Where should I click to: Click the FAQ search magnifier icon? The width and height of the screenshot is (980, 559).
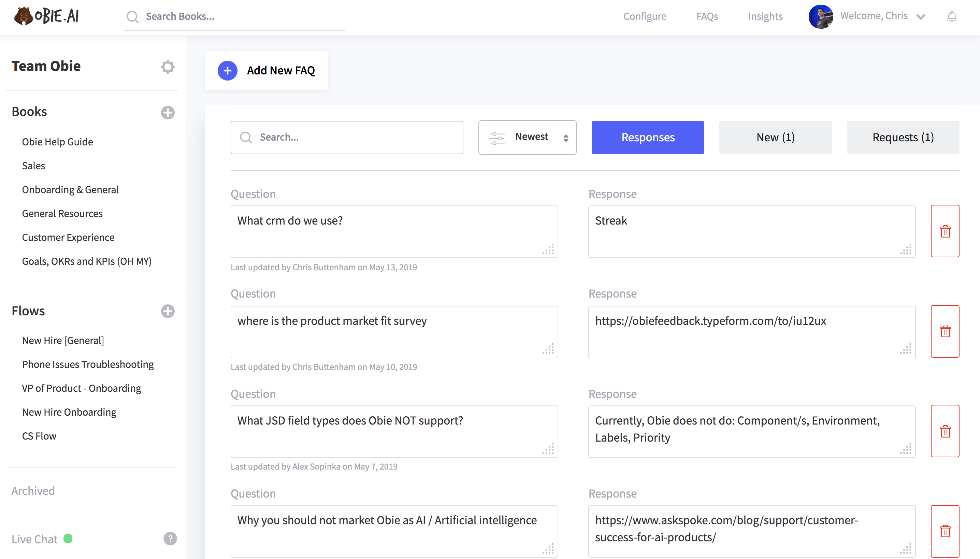[246, 138]
